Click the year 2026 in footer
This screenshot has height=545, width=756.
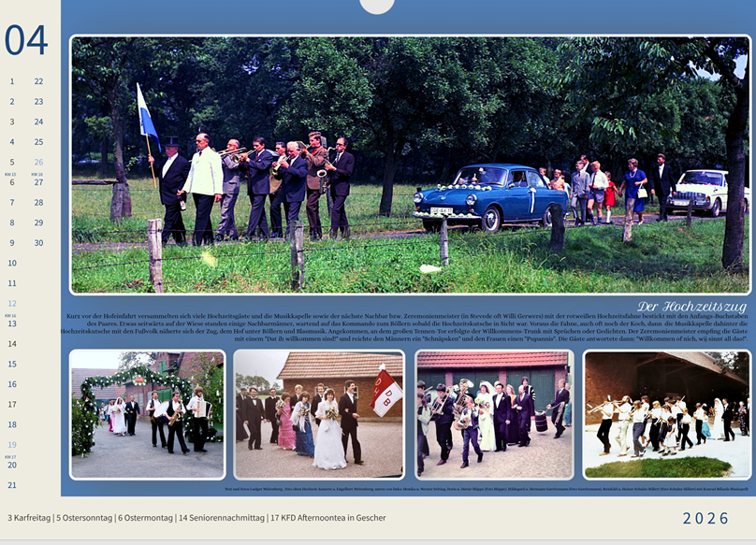point(705,519)
